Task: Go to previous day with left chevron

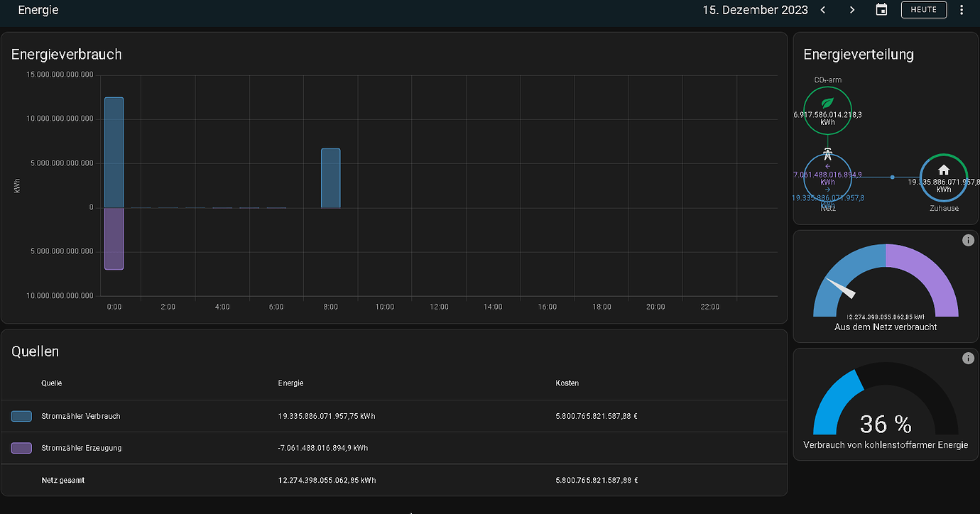Action: click(823, 10)
